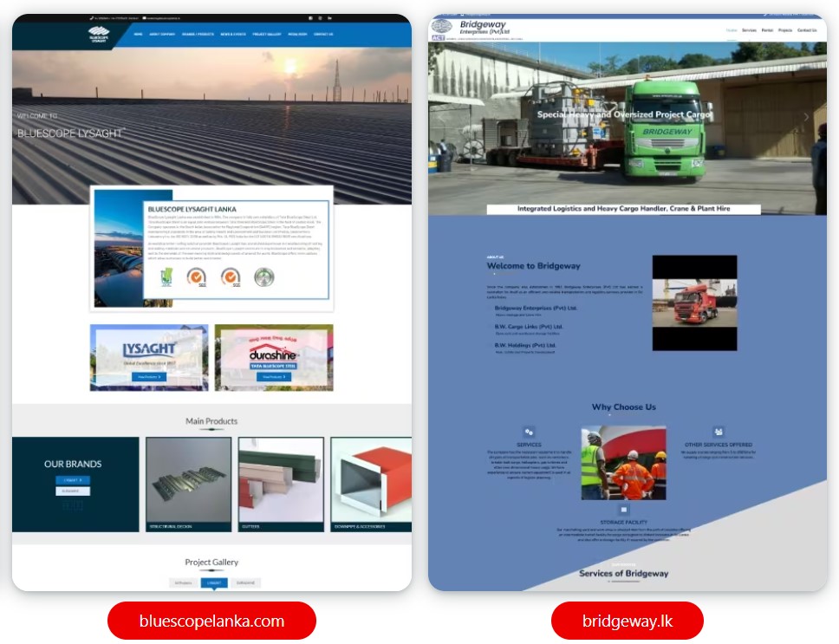Click the bridgeway.lk red label
The image size is (839, 644).
pos(628,621)
